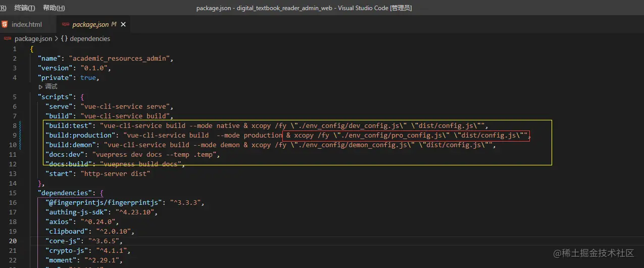Click the "version" key on line 3
The height and width of the screenshot is (268, 644).
pos(56,68)
